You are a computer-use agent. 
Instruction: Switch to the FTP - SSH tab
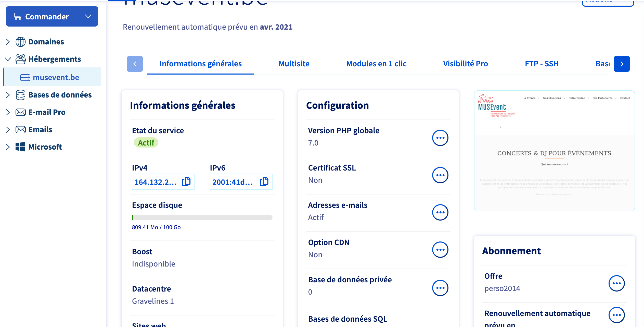click(542, 64)
